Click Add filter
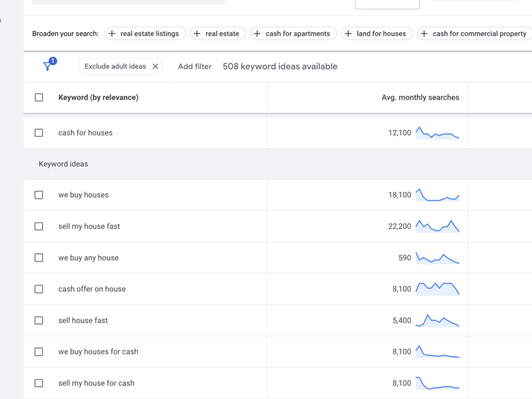This screenshot has height=399, width=532. pyautogui.click(x=195, y=66)
